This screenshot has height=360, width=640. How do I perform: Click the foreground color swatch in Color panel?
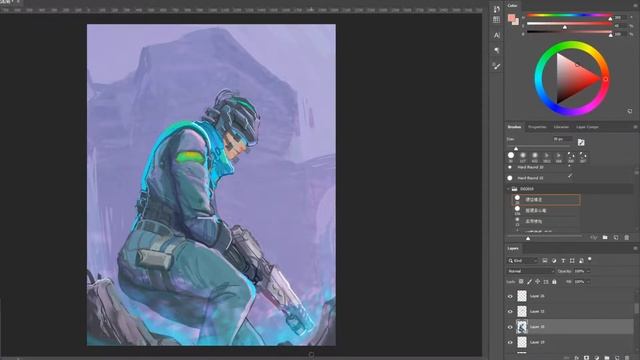(x=511, y=18)
